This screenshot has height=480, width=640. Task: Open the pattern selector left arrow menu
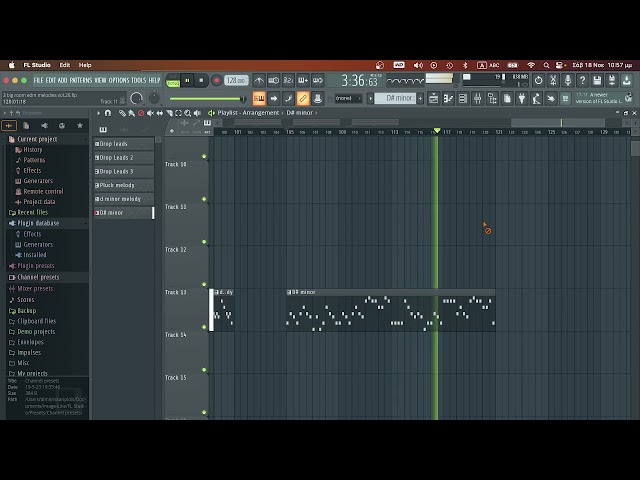[370, 98]
